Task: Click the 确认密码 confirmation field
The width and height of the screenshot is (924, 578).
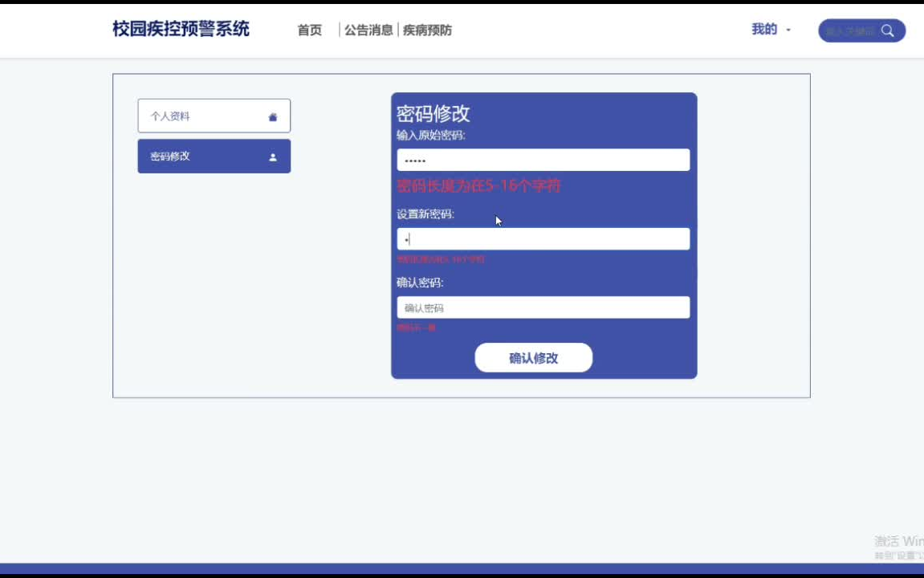Action: 543,307
